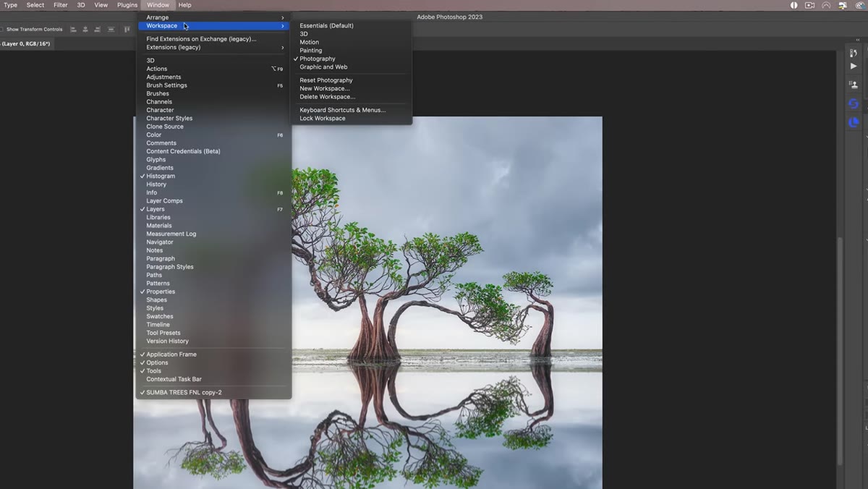Open the Filter menu
The height and width of the screenshot is (489, 868).
click(x=61, y=5)
